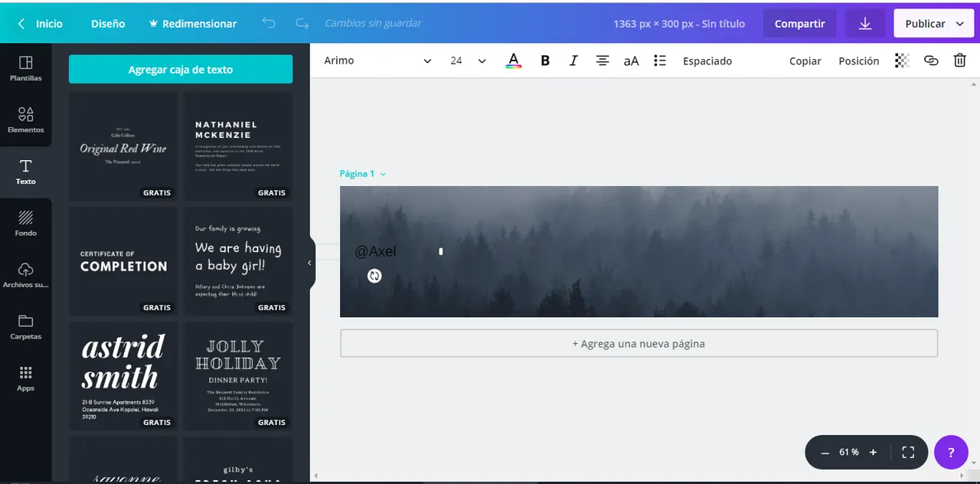The height and width of the screenshot is (484, 980).
Task: Choose We are having a baby girl template
Action: coord(238,261)
